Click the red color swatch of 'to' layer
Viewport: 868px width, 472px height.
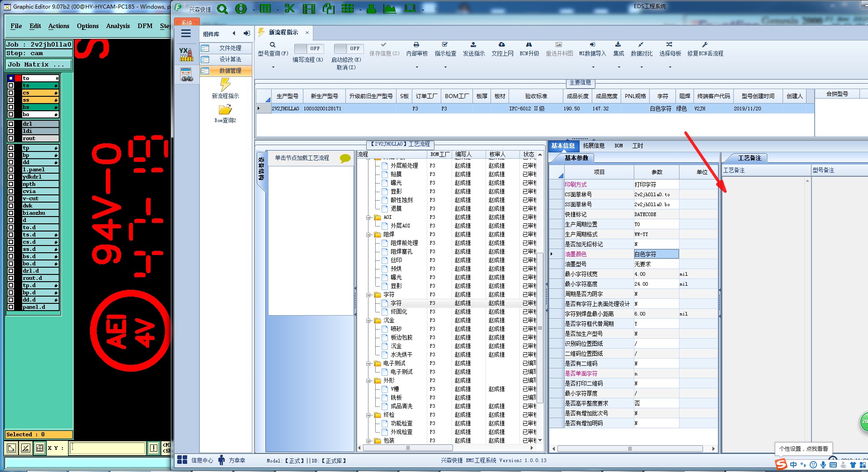(x=18, y=78)
